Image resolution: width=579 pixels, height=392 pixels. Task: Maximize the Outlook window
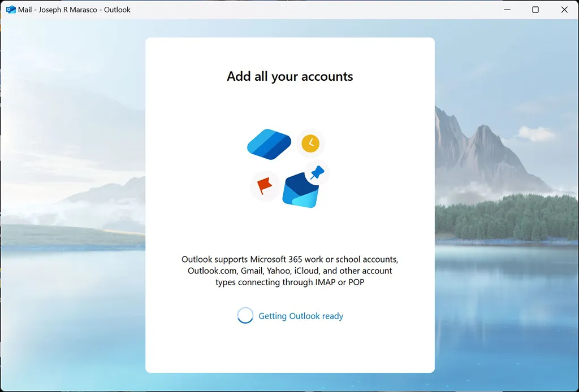click(x=535, y=10)
